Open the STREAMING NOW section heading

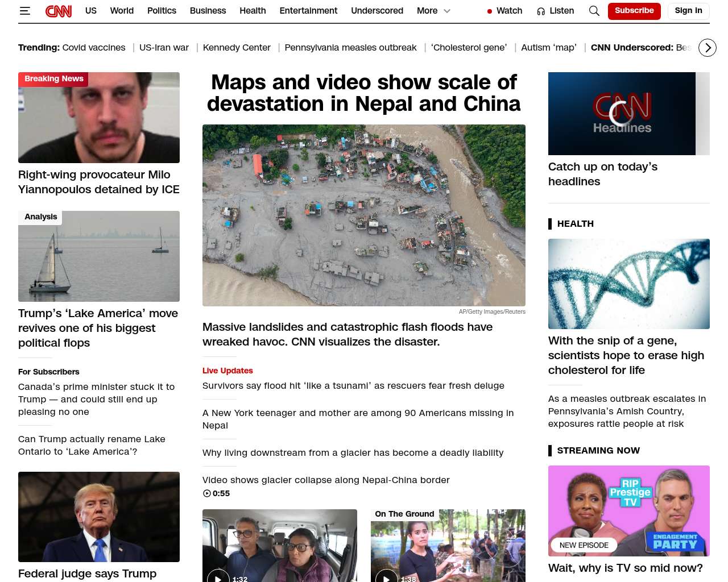(x=598, y=451)
